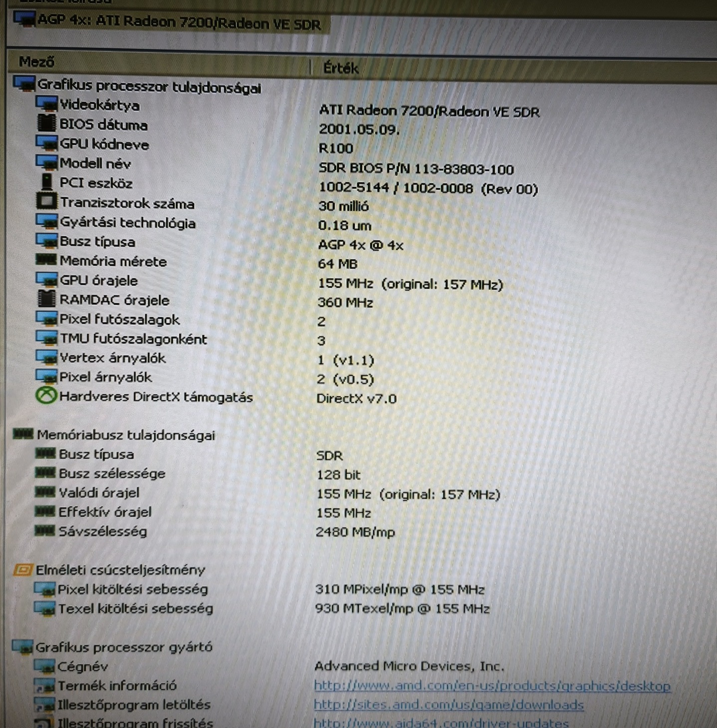This screenshot has height=728, width=717.
Task: Click the Mező column header
Action: coord(36,62)
